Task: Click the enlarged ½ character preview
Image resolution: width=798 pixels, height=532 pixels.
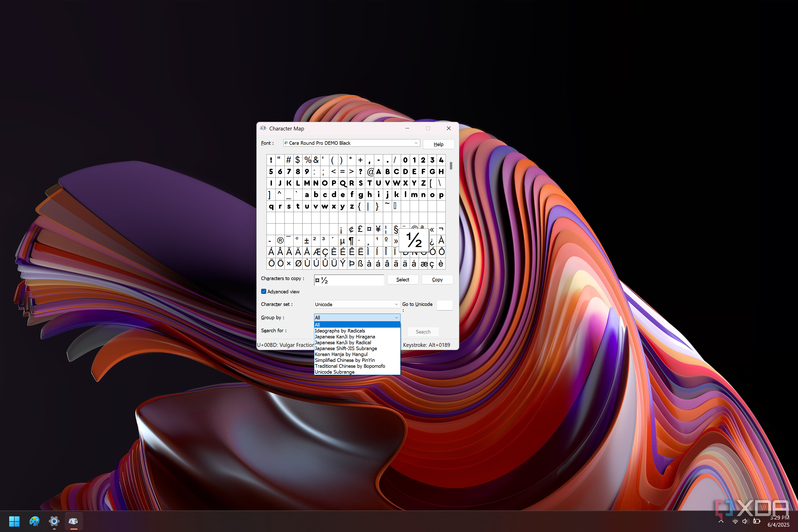Action: pos(414,240)
